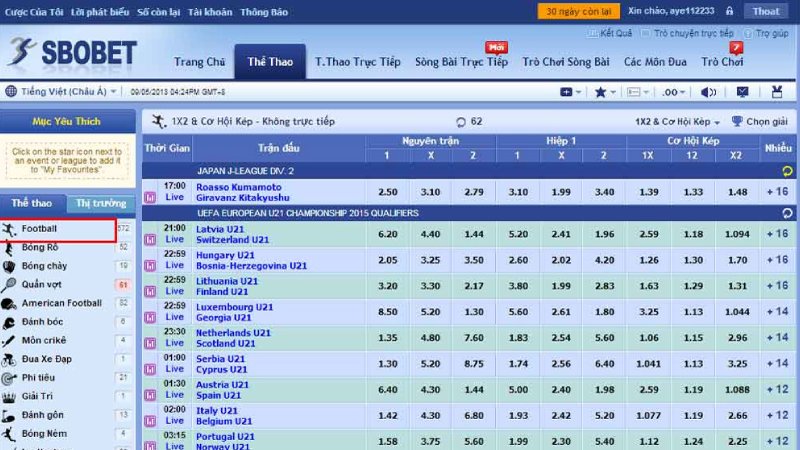Open live stream icon for Serbia U21 match
Viewport: 800px width, 450px height.
150,369
